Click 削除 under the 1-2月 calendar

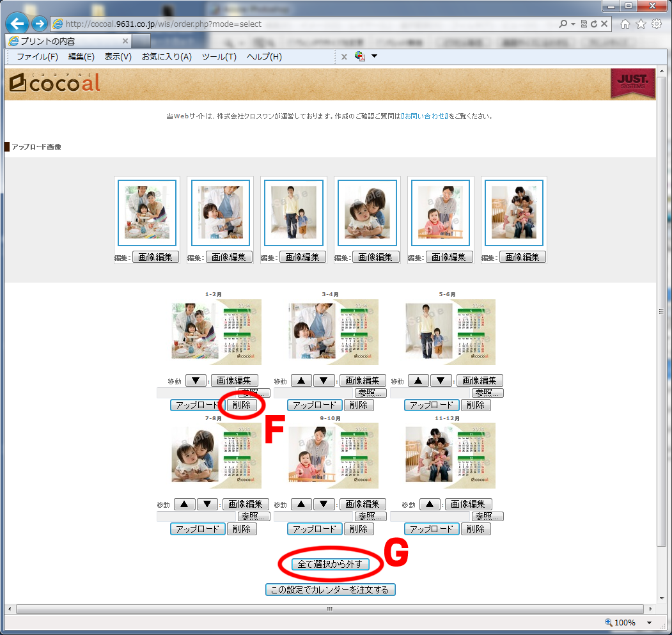(242, 405)
